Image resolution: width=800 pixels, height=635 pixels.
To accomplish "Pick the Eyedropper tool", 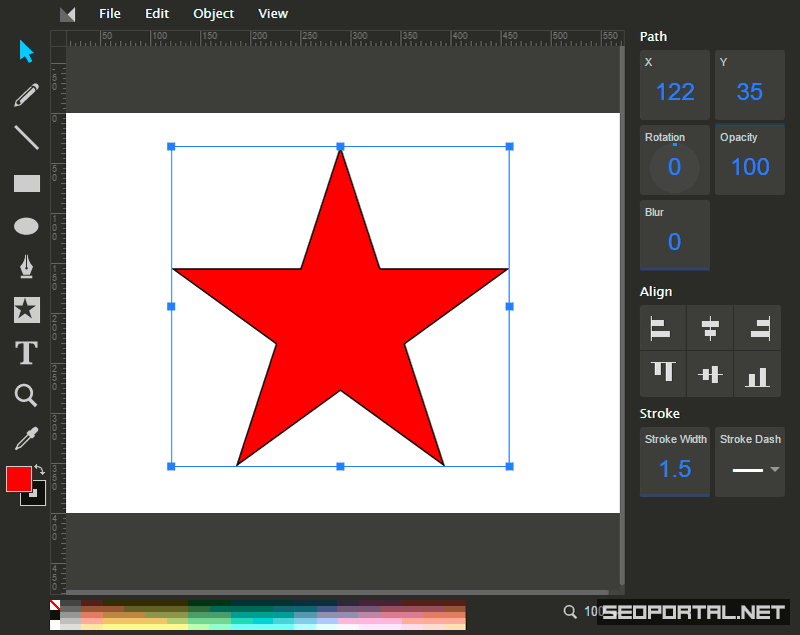I will point(26,438).
